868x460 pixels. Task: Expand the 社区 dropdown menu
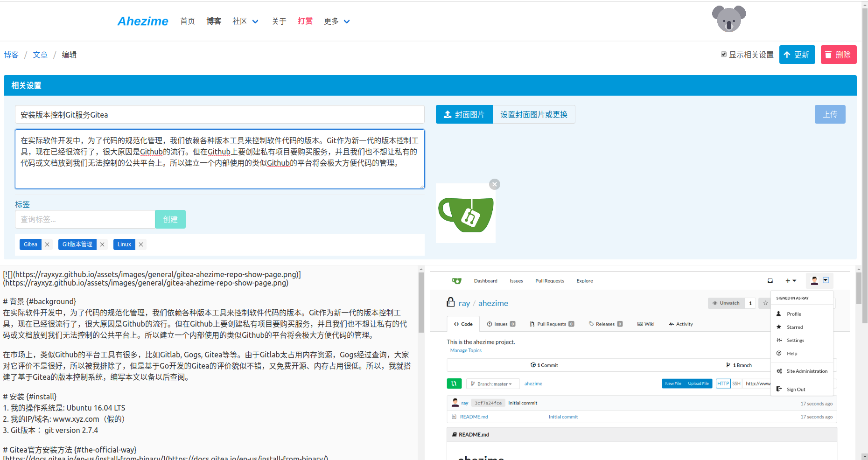245,21
